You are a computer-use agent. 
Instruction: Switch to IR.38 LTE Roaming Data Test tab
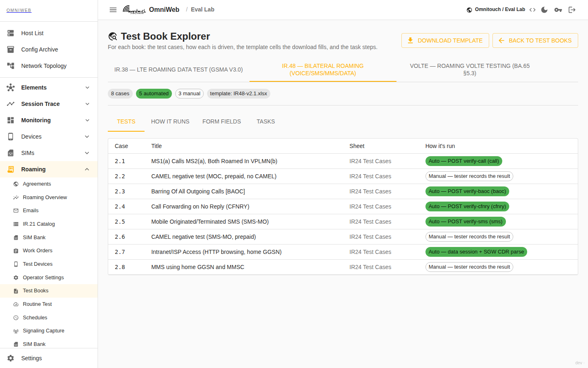pos(178,70)
